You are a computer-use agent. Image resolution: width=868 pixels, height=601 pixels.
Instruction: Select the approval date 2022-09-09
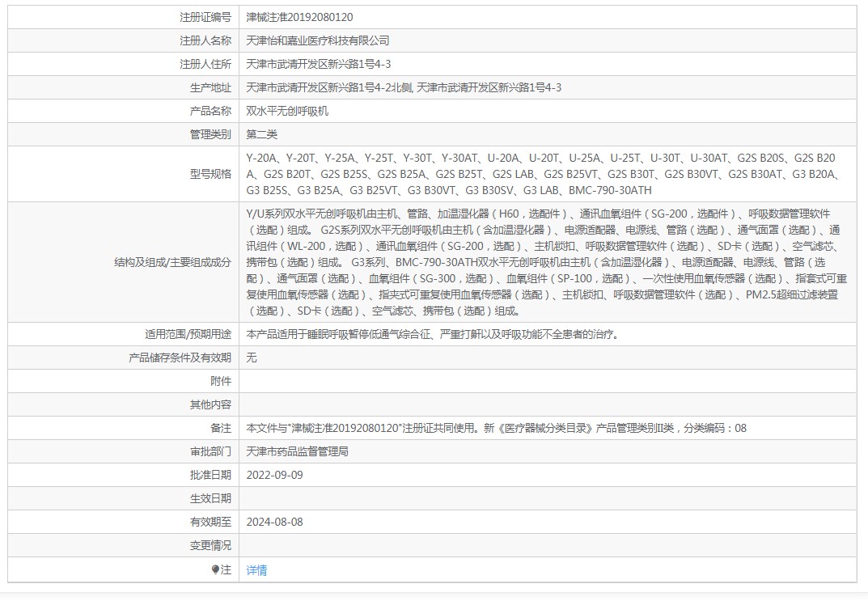274,475
